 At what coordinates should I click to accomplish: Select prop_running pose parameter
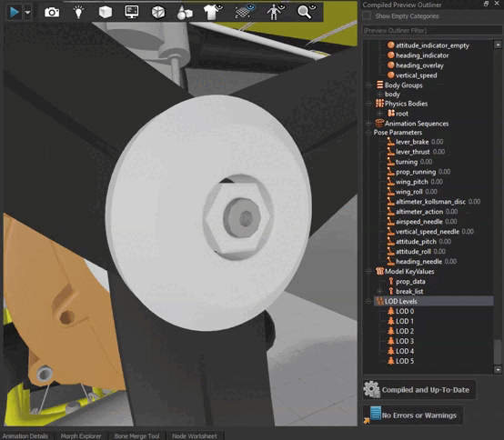click(x=423, y=172)
